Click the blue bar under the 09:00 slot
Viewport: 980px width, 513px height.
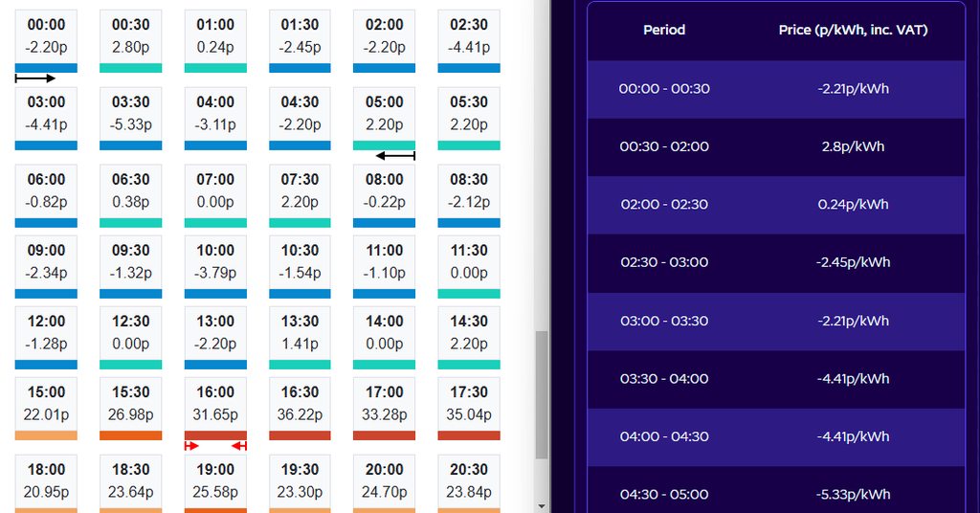[x=46, y=294]
